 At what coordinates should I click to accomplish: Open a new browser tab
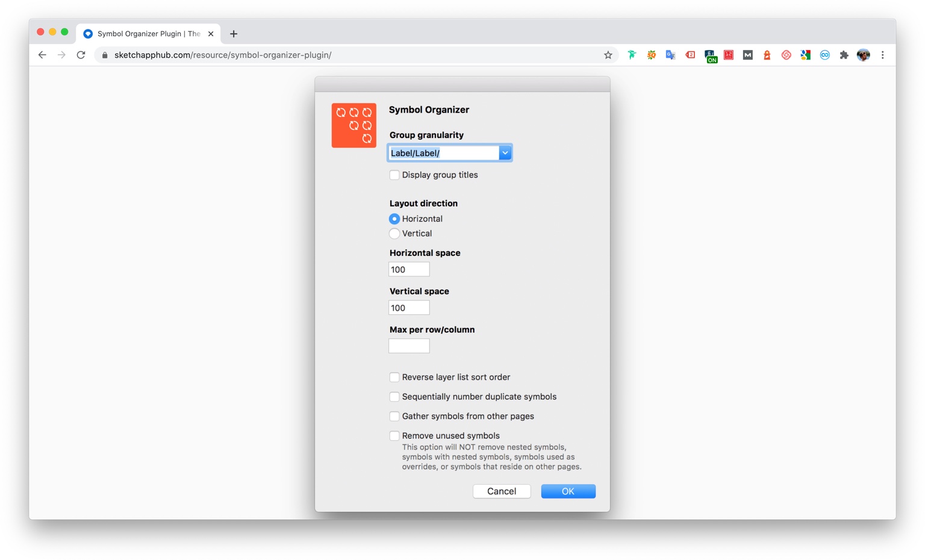[x=234, y=34]
